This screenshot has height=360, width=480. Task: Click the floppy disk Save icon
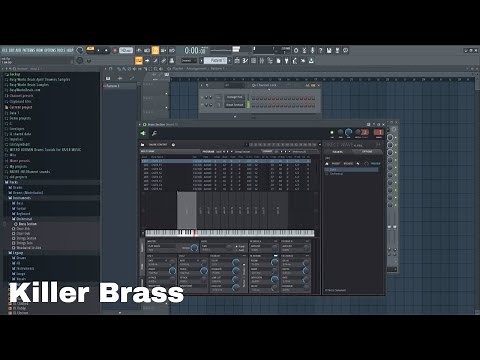[x=329, y=50]
